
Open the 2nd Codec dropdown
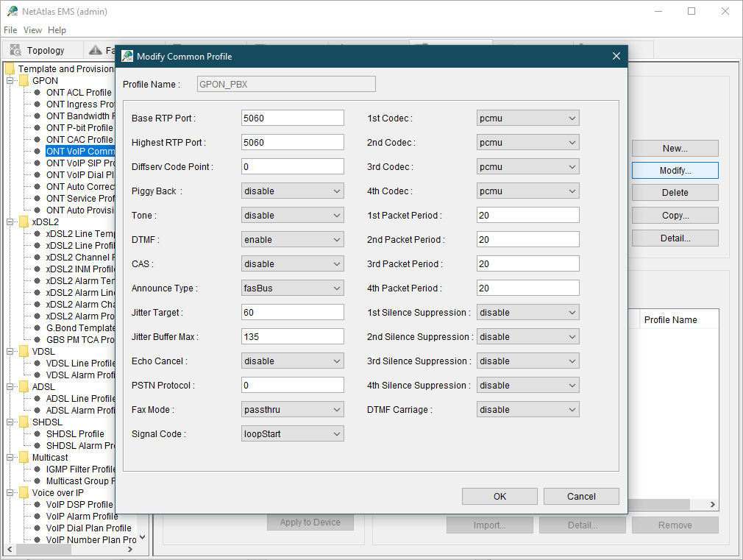pos(528,142)
